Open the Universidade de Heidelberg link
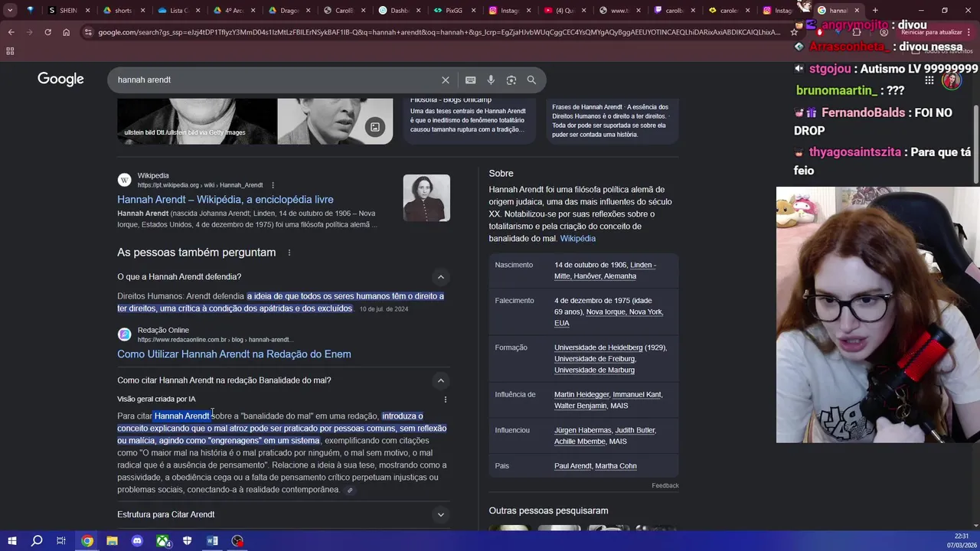 pyautogui.click(x=598, y=347)
